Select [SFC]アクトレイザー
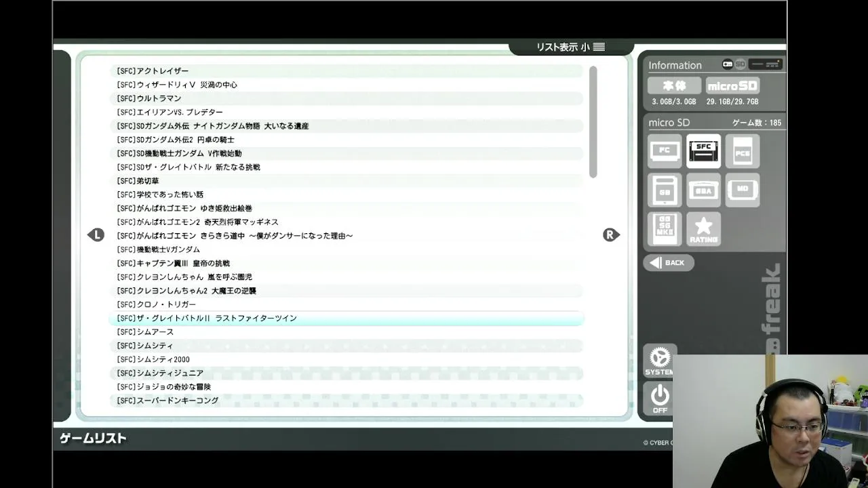Image resolution: width=868 pixels, height=488 pixels. [346, 70]
